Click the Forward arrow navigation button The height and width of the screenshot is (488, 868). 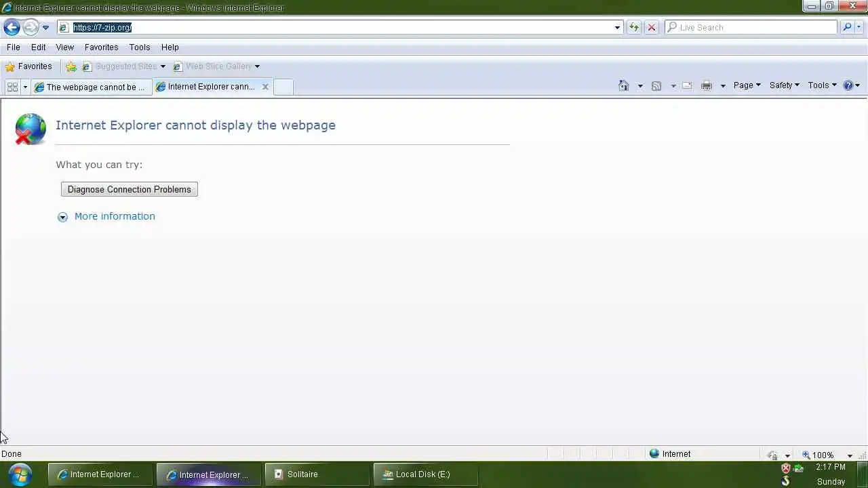(31, 27)
